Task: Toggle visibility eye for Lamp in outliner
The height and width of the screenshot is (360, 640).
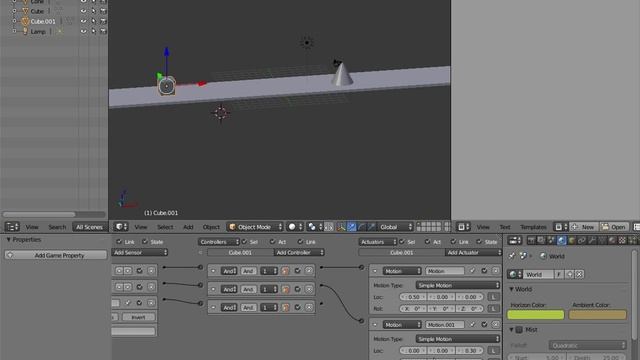Action: 83,31
